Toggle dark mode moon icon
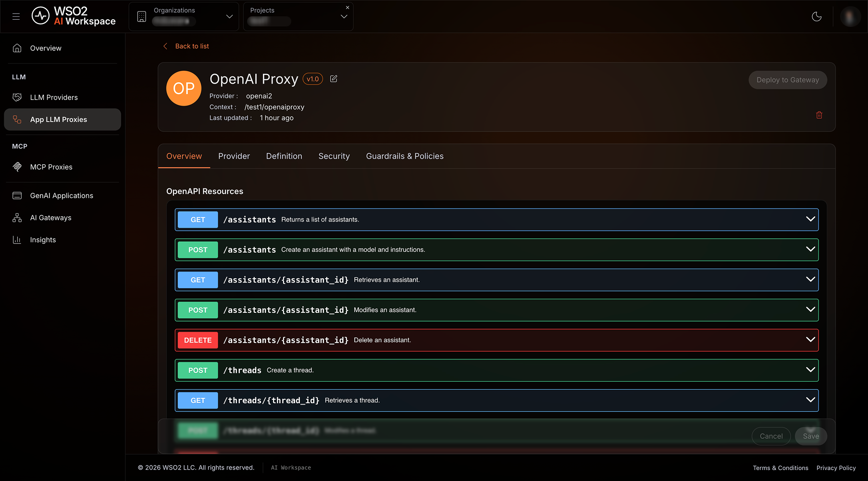Image resolution: width=868 pixels, height=481 pixels. pyautogui.click(x=817, y=16)
